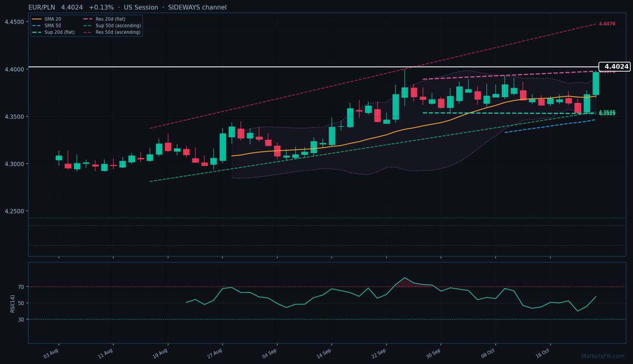Select the 30 Sep date label
633x364 pixels.
point(433,353)
